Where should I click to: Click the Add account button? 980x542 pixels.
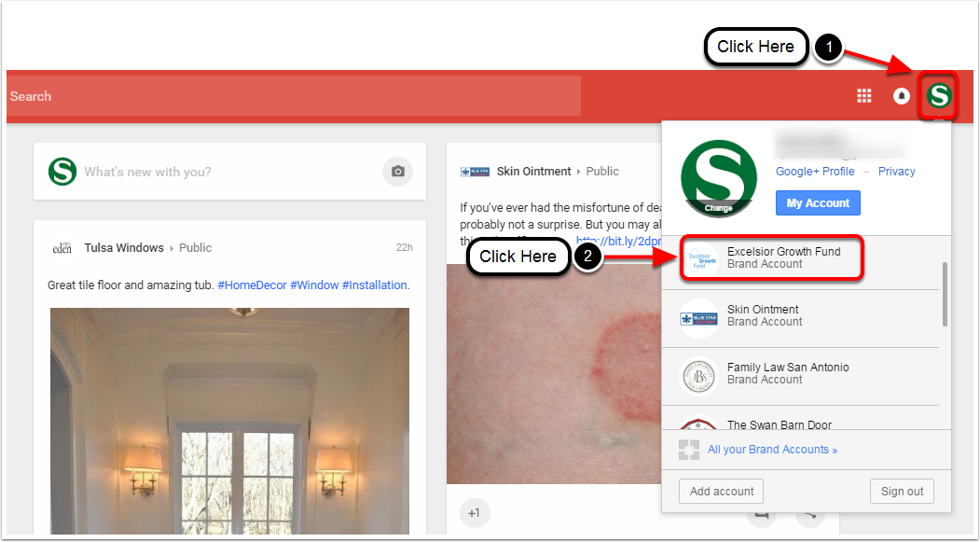click(x=722, y=492)
